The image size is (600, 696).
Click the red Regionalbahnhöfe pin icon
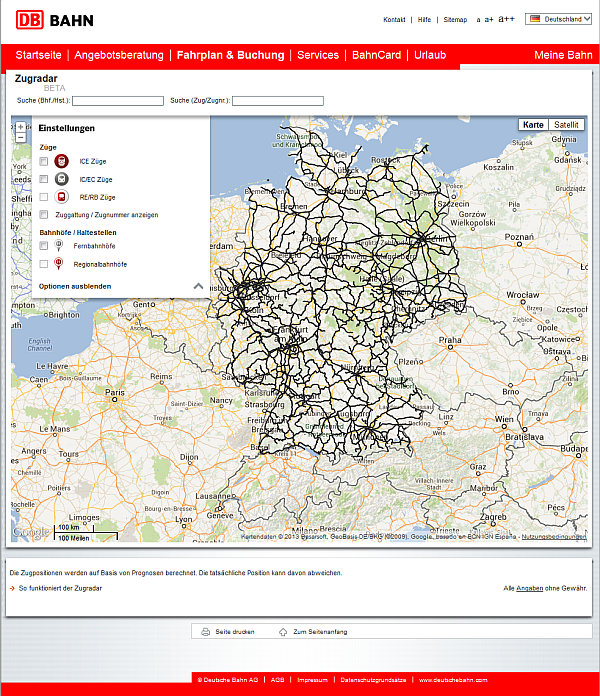click(59, 263)
